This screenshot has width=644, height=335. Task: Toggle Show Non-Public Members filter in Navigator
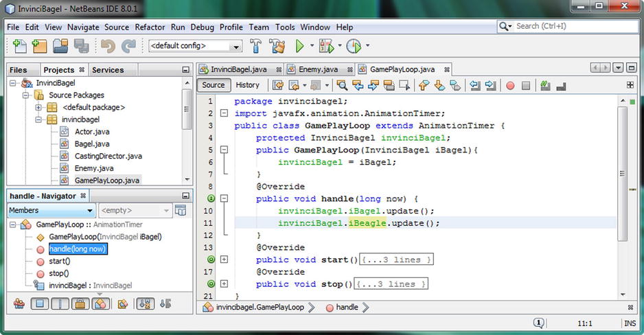[80, 304]
